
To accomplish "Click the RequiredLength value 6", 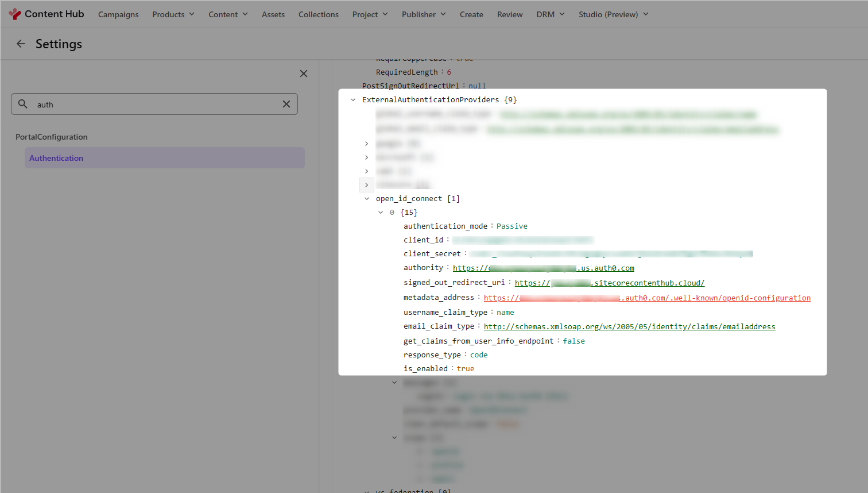I will (449, 72).
